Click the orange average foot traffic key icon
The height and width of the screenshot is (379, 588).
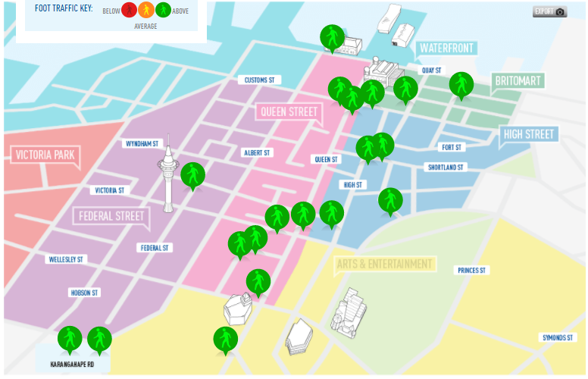tap(146, 11)
